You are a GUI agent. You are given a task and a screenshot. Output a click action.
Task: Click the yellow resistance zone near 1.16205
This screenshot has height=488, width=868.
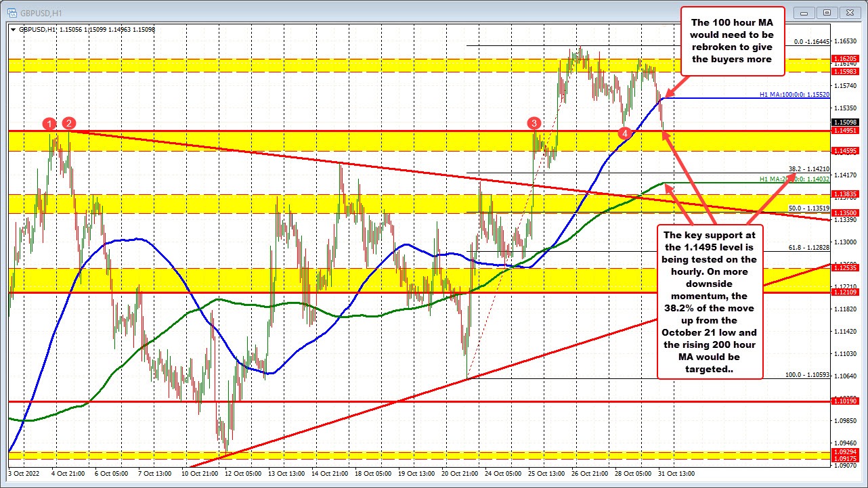click(x=339, y=64)
